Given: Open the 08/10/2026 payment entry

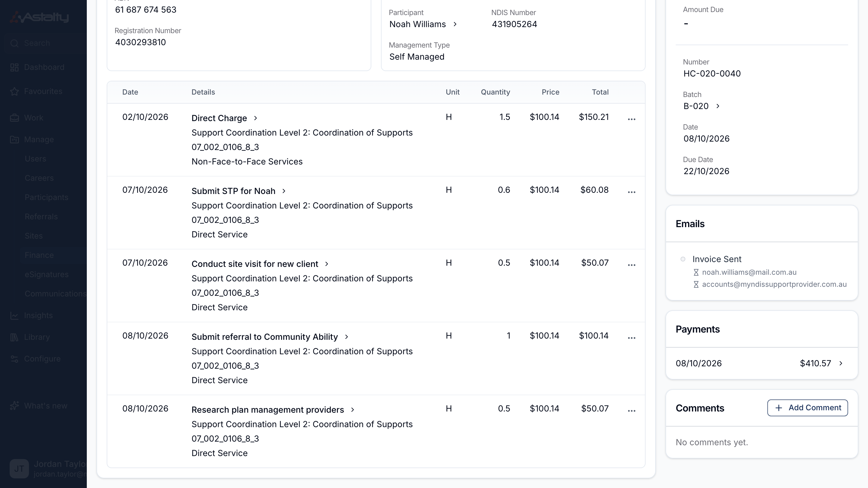Looking at the screenshot, I should pos(762,363).
